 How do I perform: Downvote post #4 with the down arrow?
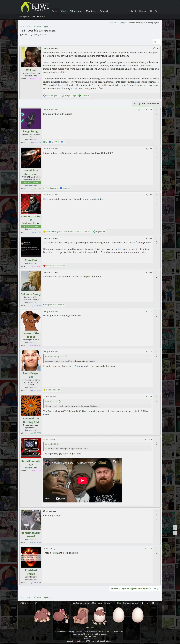coord(156,203)
